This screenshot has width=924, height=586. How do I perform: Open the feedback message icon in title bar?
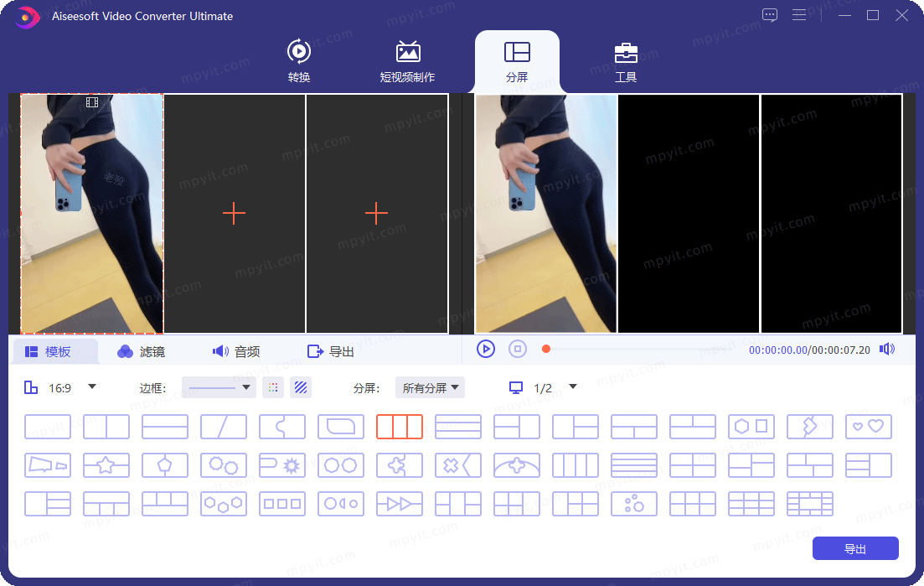click(770, 15)
